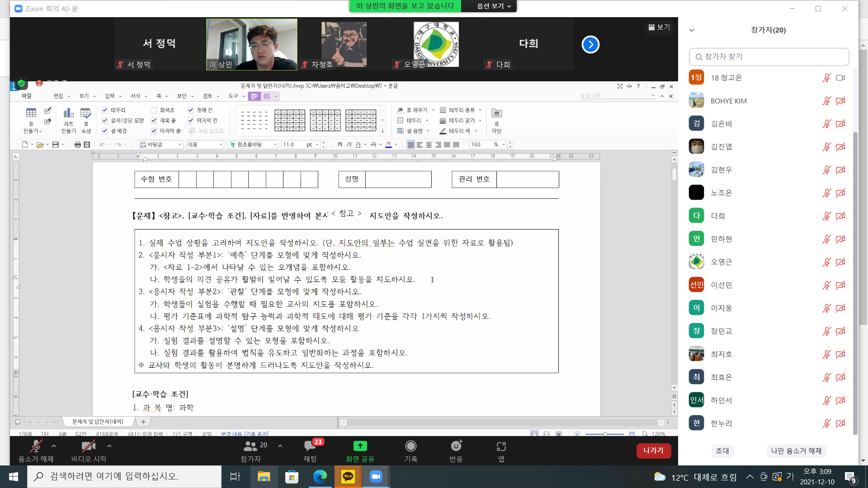Click the blue next-participants arrow
The image size is (868, 488).
pos(590,44)
